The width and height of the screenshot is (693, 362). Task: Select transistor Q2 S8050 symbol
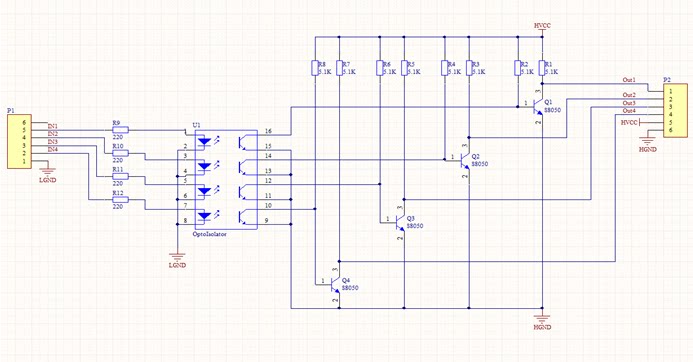[465, 160]
